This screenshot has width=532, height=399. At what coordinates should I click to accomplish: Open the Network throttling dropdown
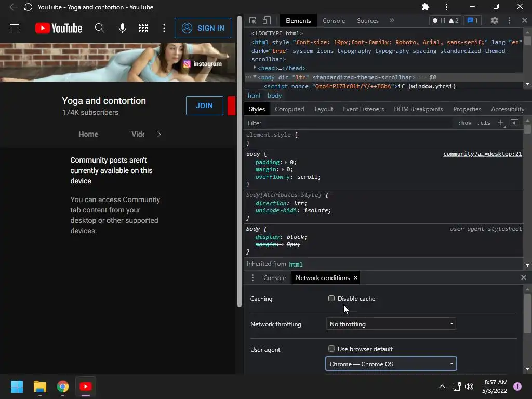tap(391, 324)
